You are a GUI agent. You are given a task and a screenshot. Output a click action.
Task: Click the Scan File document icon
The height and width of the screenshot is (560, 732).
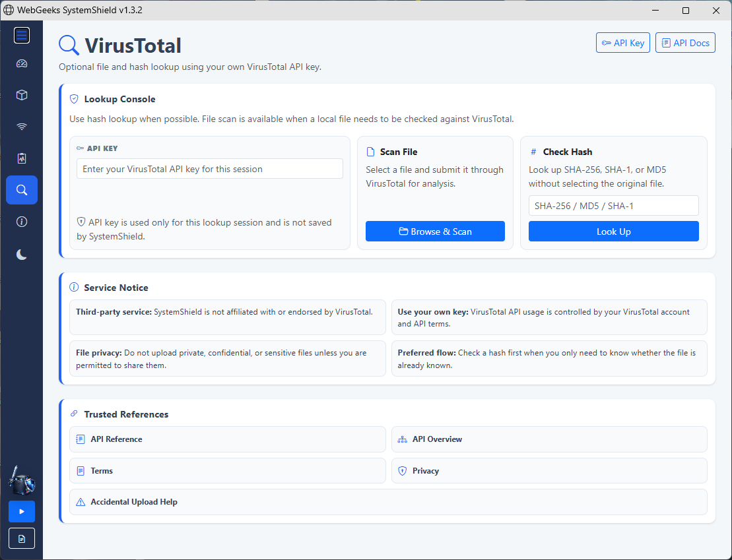click(x=370, y=152)
